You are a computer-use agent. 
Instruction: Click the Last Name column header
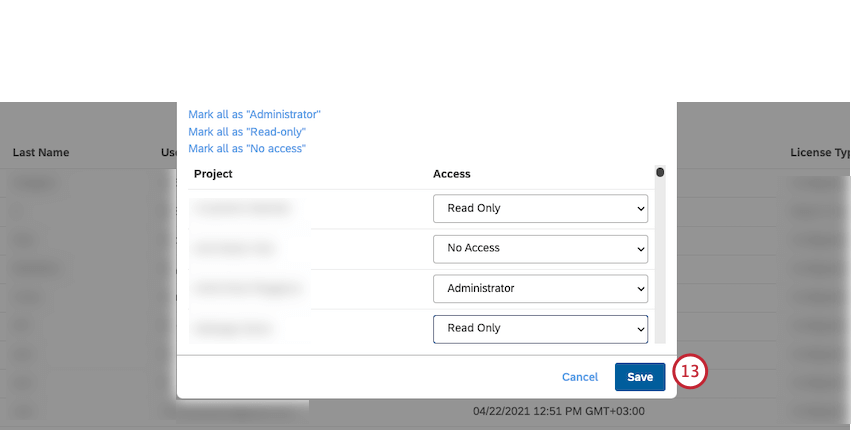coord(41,153)
